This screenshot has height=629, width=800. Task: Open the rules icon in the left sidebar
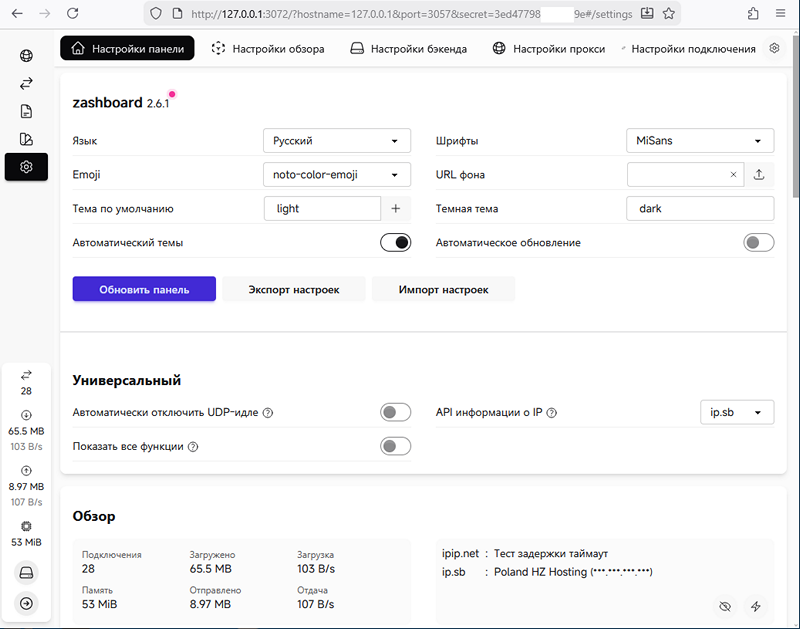pyautogui.click(x=26, y=139)
